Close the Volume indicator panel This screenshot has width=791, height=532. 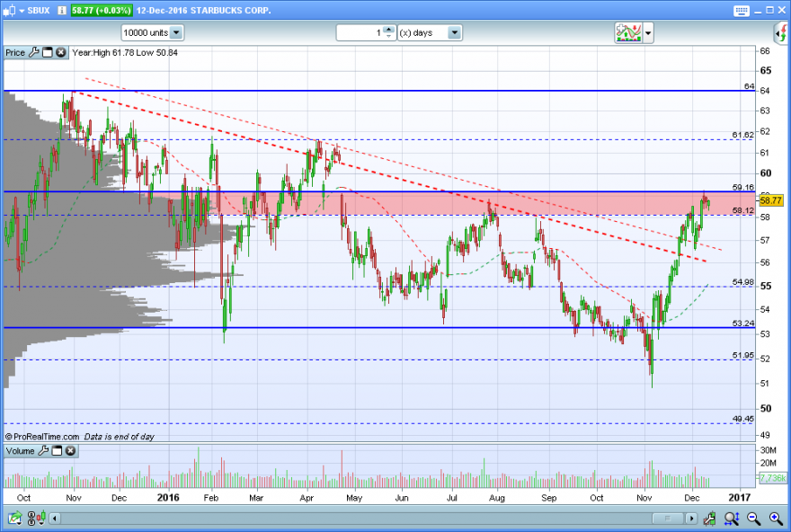click(71, 450)
